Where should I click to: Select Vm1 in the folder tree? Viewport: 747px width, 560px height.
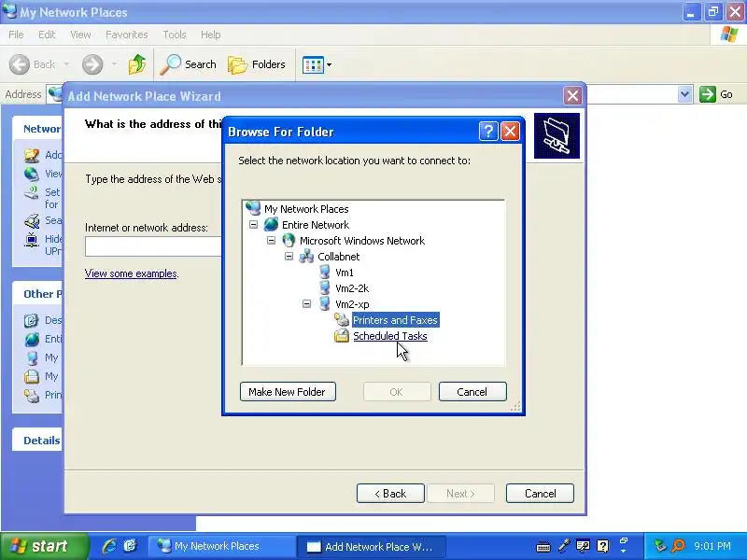344,273
